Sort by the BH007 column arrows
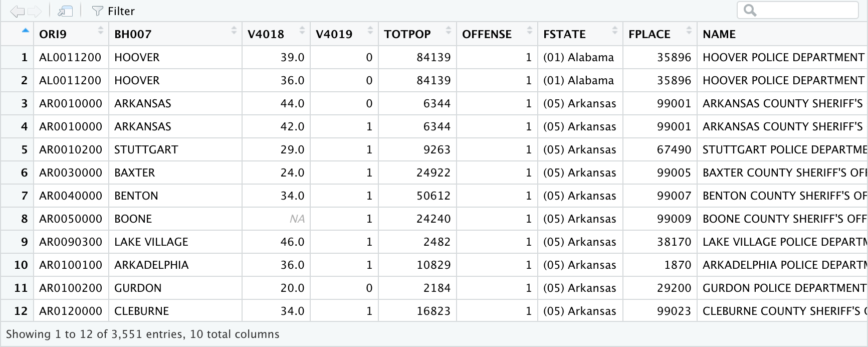The image size is (868, 347). point(234,31)
